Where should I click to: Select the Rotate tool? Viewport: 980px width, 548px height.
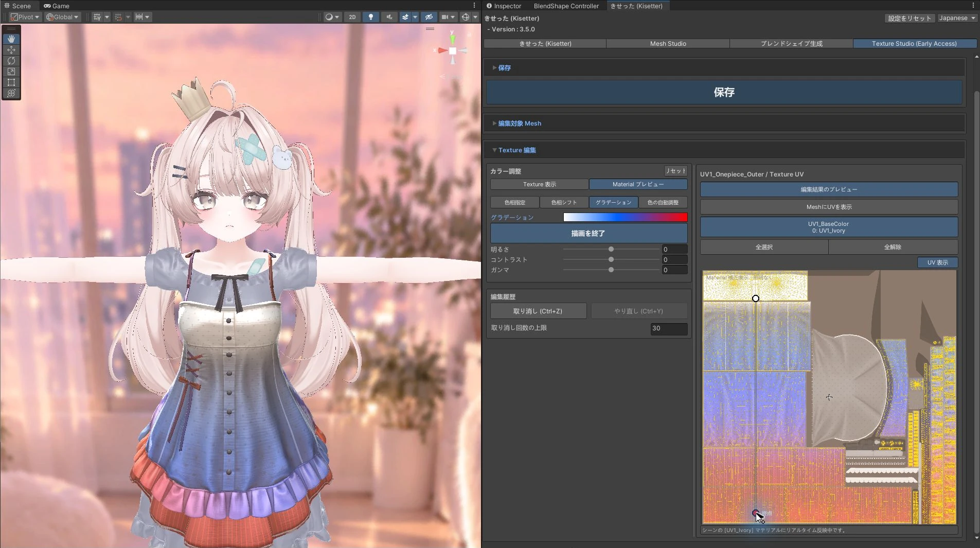(11, 61)
